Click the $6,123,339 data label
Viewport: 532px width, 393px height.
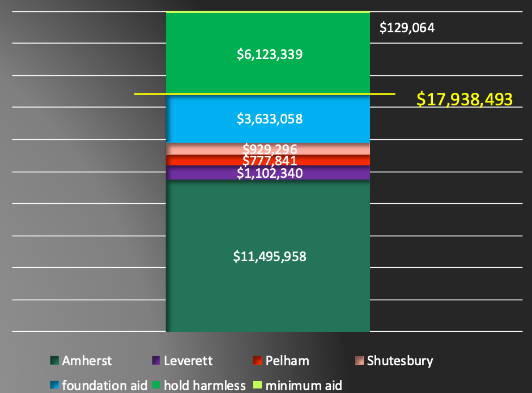pyautogui.click(x=270, y=55)
